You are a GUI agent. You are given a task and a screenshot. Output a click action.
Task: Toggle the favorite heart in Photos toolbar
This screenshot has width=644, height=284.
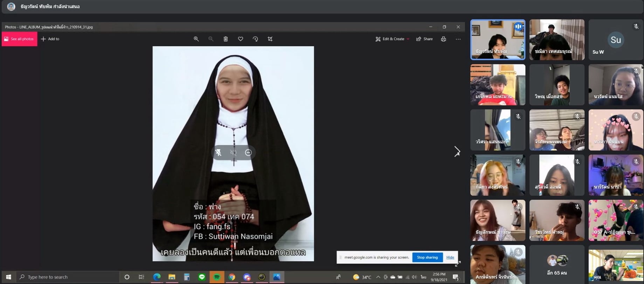[x=240, y=39]
